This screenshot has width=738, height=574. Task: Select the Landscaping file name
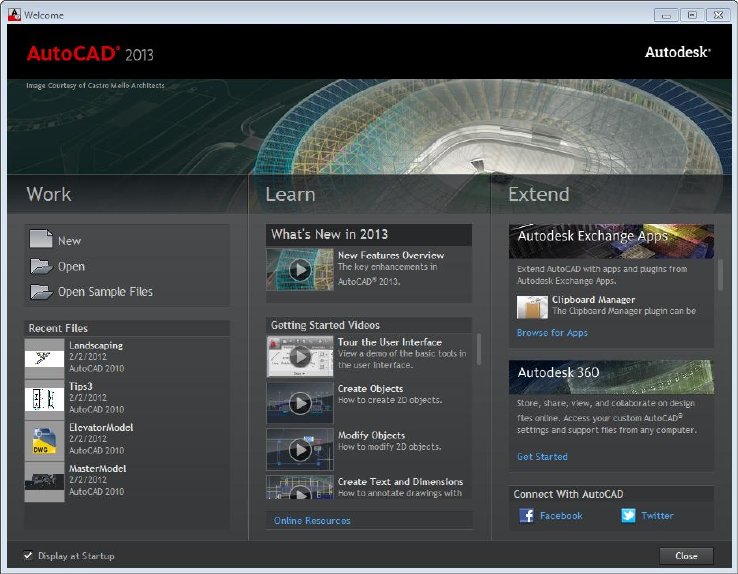[x=96, y=345]
